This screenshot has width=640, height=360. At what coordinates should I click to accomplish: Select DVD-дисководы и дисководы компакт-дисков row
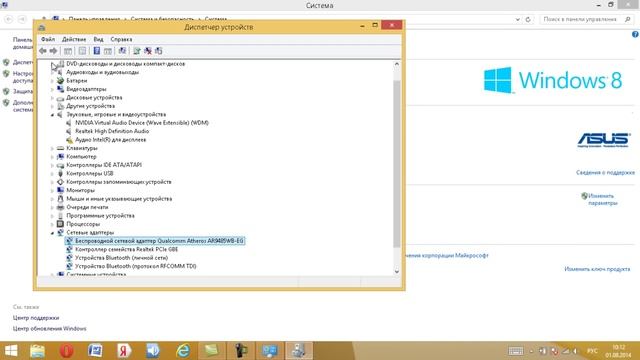[x=125, y=64]
